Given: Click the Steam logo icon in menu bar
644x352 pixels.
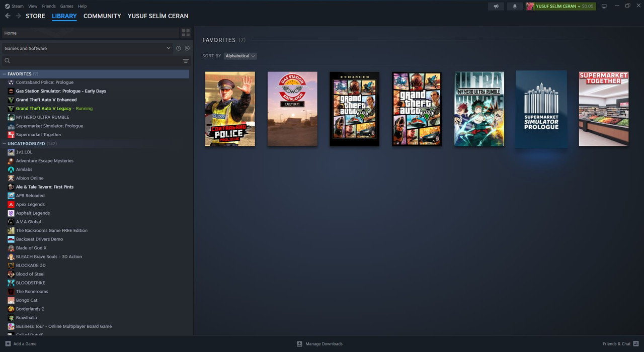Looking at the screenshot, I should coord(7,6).
